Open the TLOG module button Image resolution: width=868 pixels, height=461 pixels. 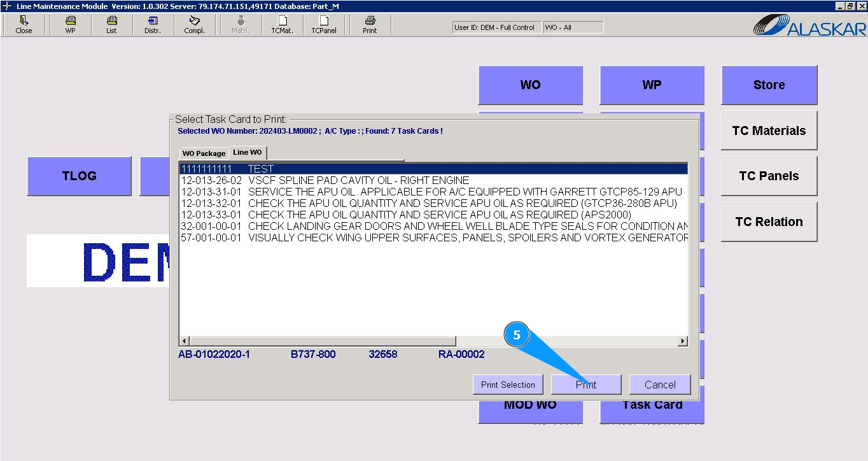click(x=79, y=176)
